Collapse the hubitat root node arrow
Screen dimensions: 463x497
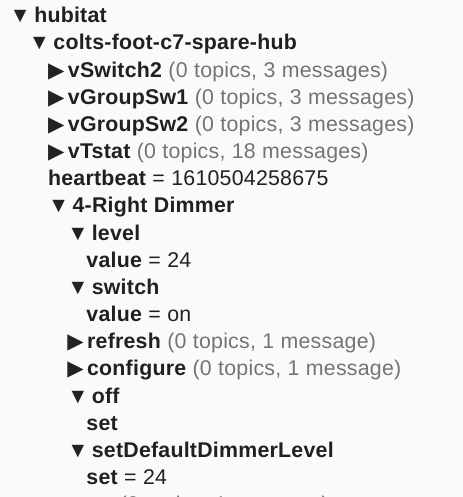click(x=20, y=16)
